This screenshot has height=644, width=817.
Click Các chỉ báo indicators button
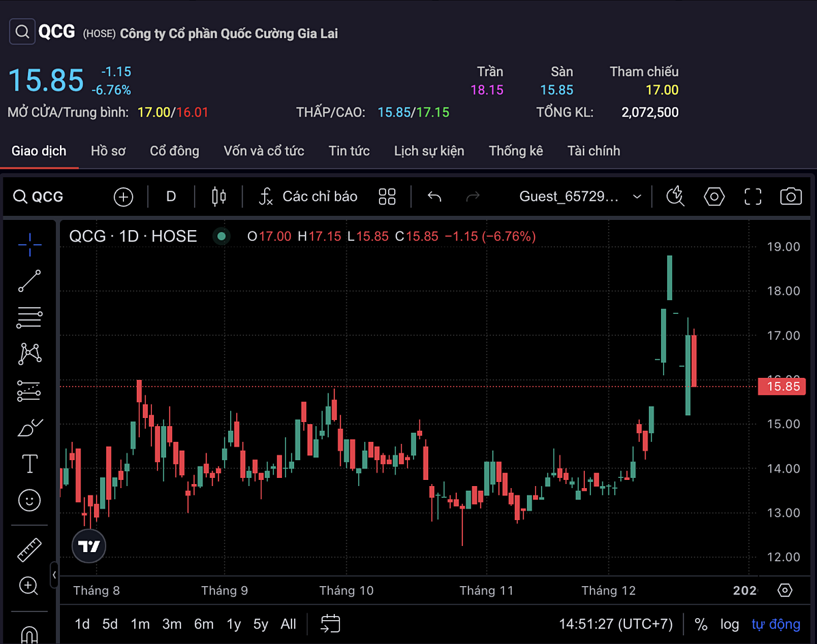308,197
